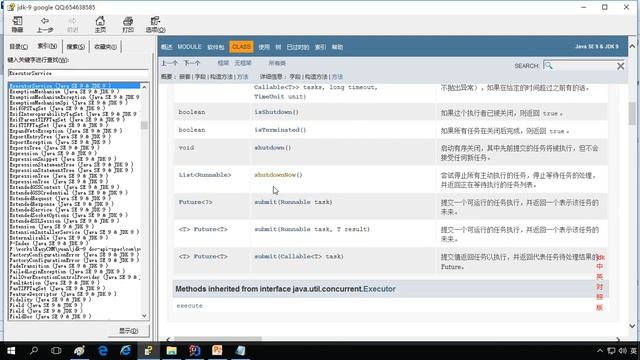Select the highlighted CLASS navigation item
The height and width of the screenshot is (360, 640).
(241, 47)
